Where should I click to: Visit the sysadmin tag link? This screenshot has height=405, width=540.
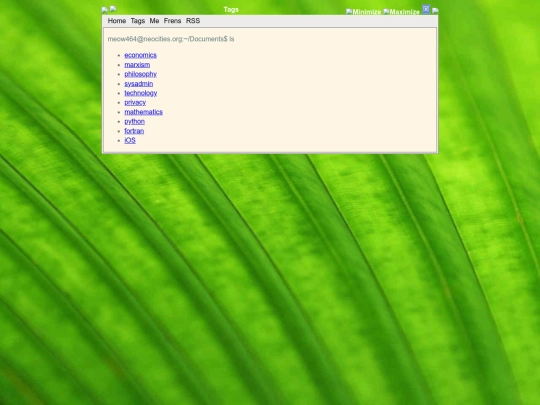(138, 84)
